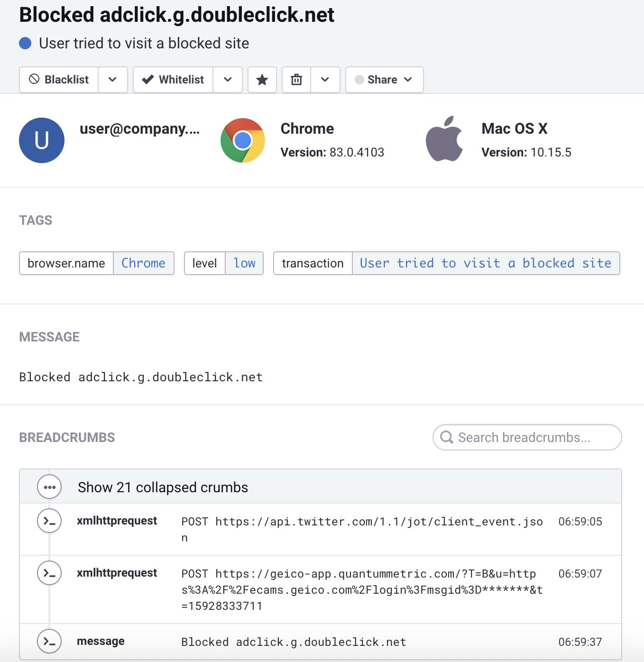This screenshot has width=644, height=662.
Task: Click the 'Blocked adclick.g.doubleclick.net' page title
Action: click(x=176, y=15)
